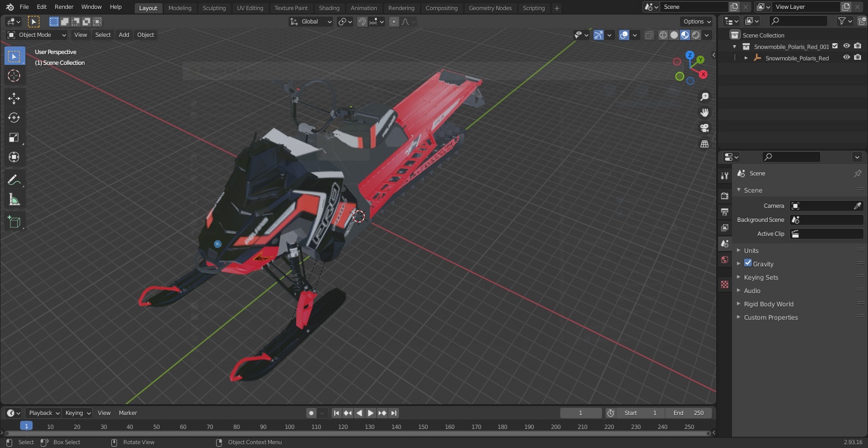868x448 pixels.
Task: Switch to wireframe shading mode
Action: [x=663, y=35]
